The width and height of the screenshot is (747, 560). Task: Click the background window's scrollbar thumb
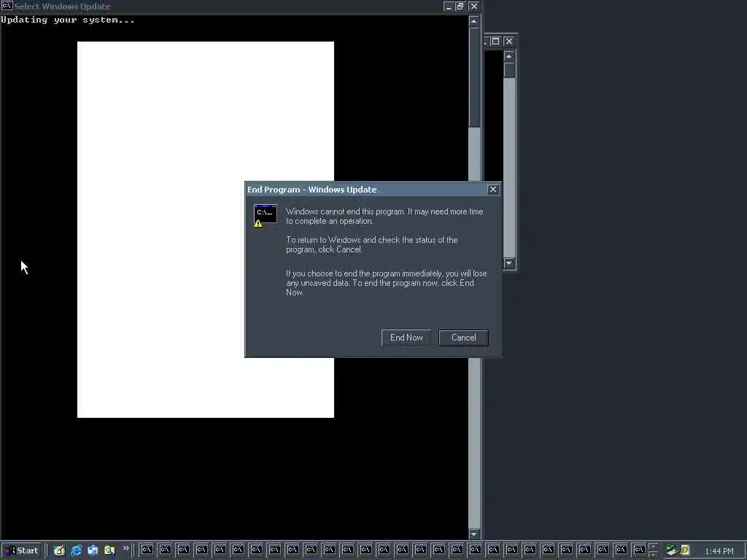509,70
